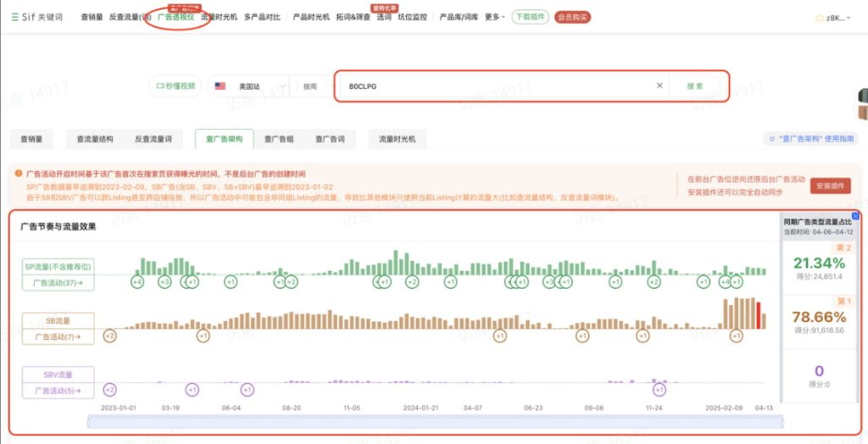Image resolution: width=868 pixels, height=444 pixels.
Task: Switch to the 查广告组 tab
Action: tap(279, 139)
